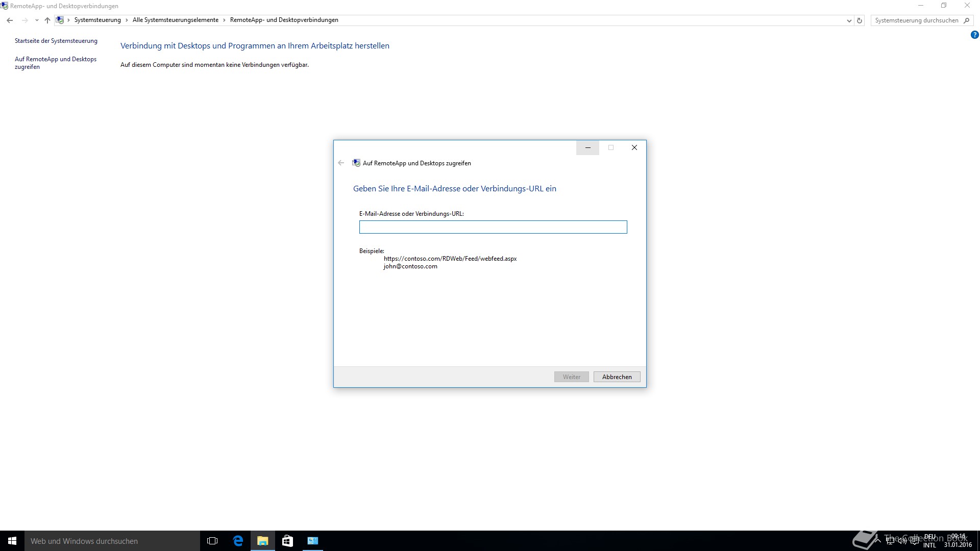Click the example john@contoso.com text
This screenshot has height=551, width=980.
410,266
